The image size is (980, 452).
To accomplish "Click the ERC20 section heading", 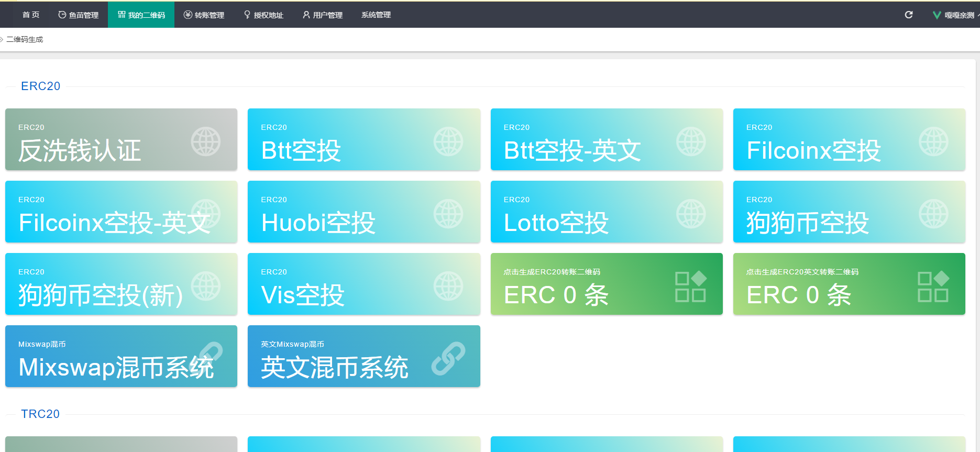I will (x=41, y=86).
